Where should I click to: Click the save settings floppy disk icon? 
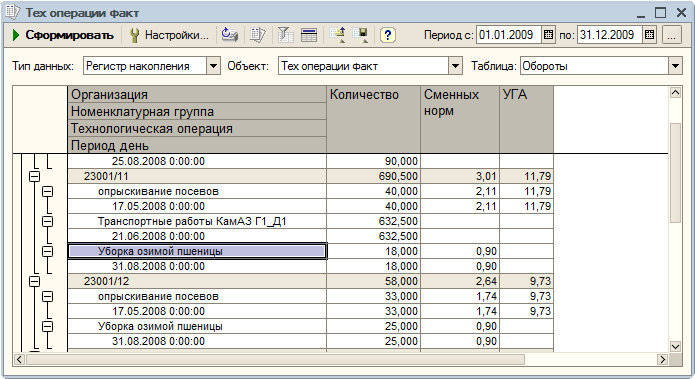(360, 35)
